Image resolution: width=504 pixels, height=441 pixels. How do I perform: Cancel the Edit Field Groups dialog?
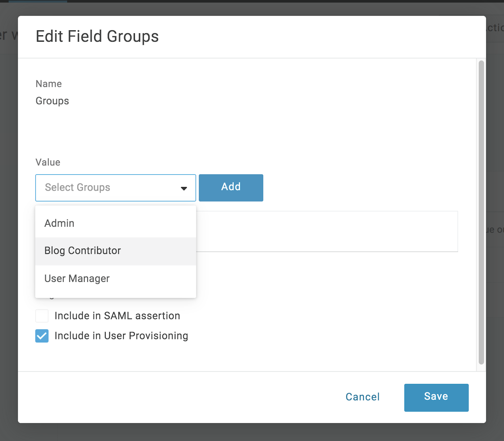362,397
